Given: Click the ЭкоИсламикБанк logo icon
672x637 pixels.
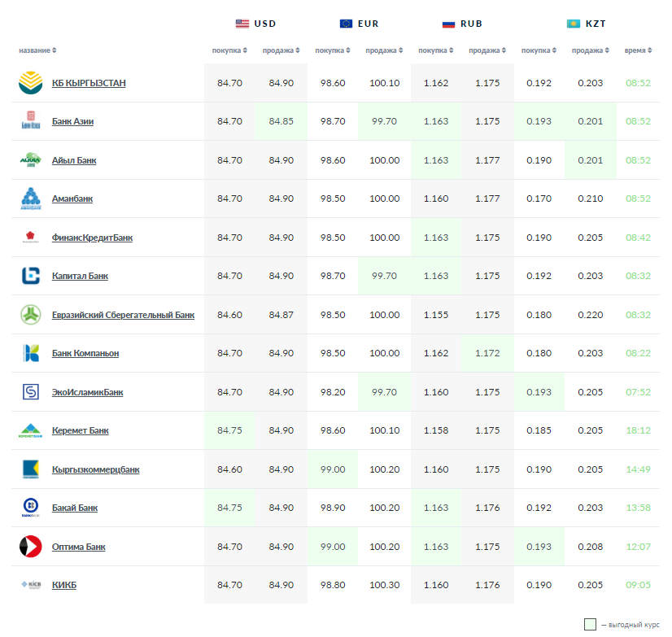Looking at the screenshot, I should tap(30, 392).
